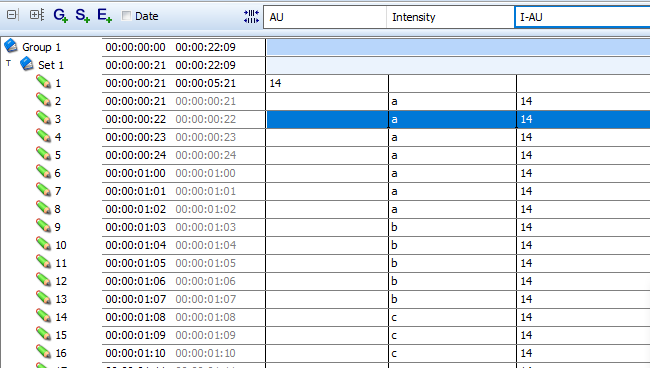Select the empty AU cell of event 4
Image resolution: width=650 pixels, height=368 pixels.
point(327,137)
